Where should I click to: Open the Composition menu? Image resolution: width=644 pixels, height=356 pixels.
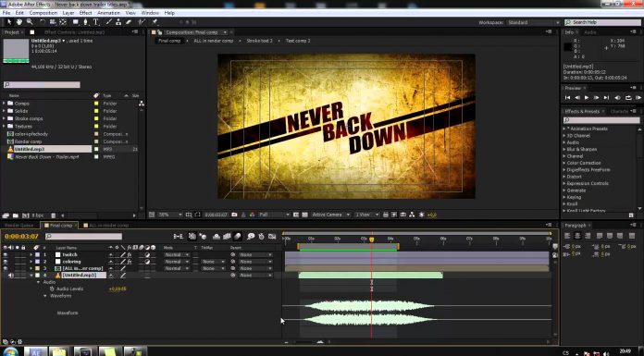[43, 13]
